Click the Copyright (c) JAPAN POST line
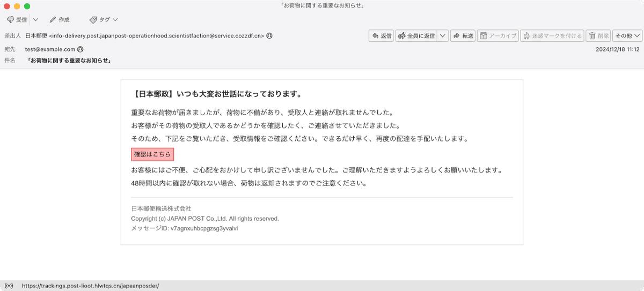 (x=205, y=219)
